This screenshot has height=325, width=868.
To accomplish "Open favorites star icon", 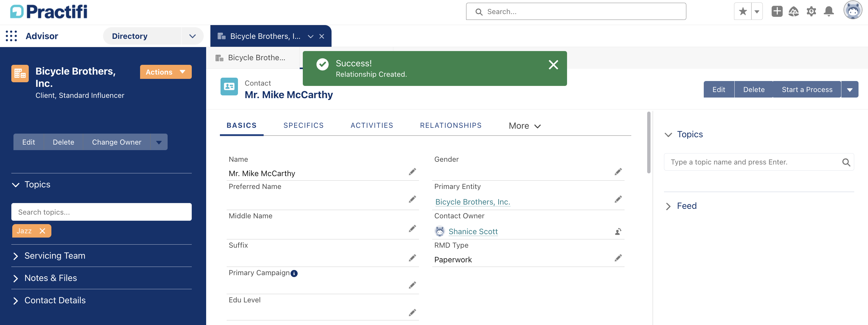I will coord(743,11).
